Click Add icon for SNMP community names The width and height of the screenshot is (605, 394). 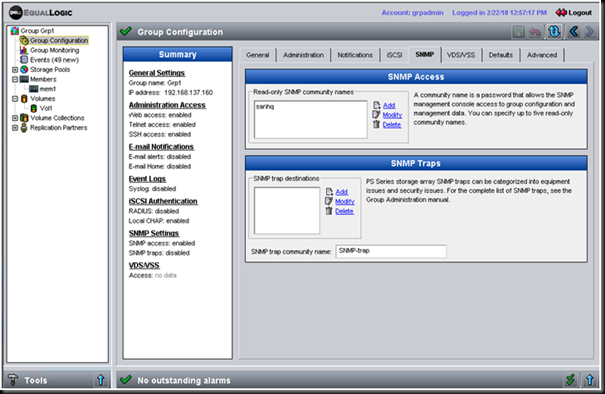coord(377,105)
